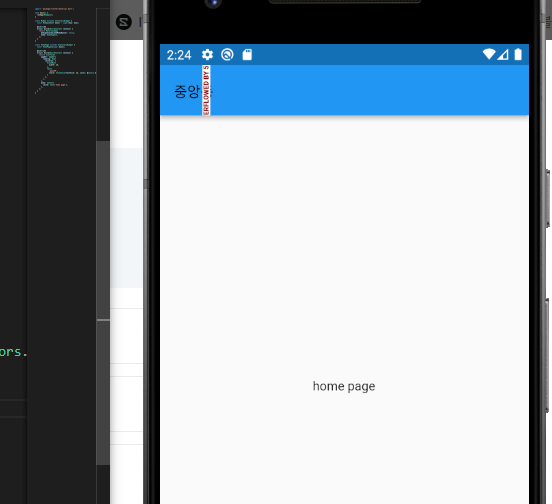The image size is (552, 504).
Task: Tap the 중앙 title in app bar
Action: [x=187, y=92]
